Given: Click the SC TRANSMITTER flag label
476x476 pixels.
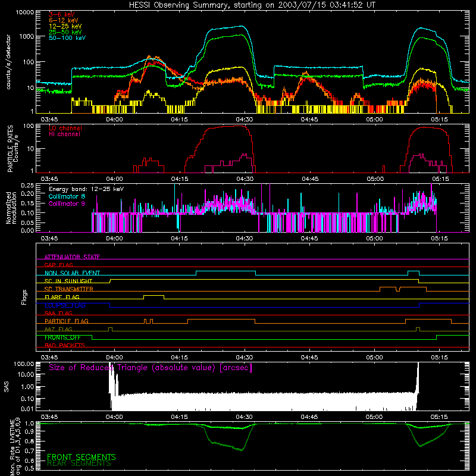Looking at the screenshot, I should click(69, 289).
